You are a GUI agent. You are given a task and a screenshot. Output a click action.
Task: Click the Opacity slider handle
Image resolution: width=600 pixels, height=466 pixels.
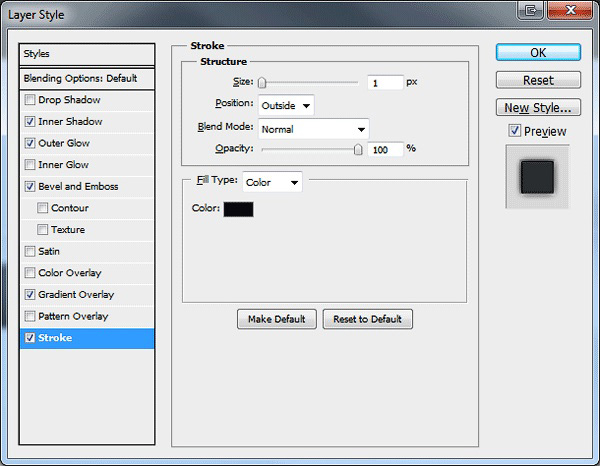pos(358,150)
